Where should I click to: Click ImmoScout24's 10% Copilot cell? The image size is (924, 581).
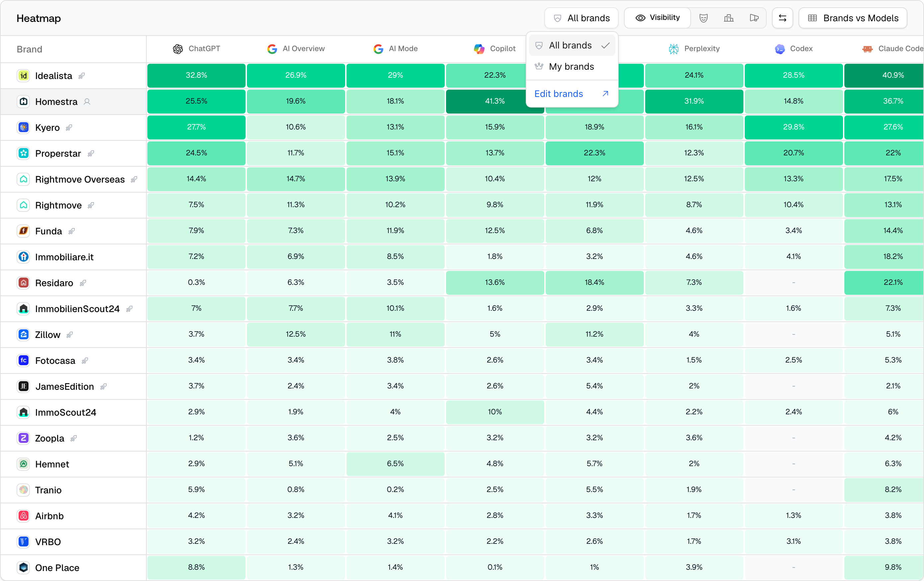(495, 412)
